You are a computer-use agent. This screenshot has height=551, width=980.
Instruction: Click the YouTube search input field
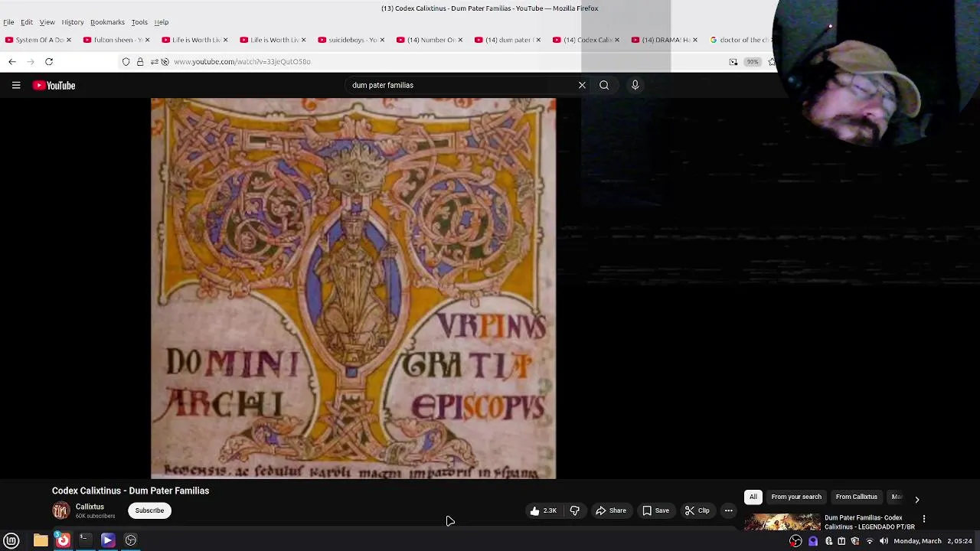pyautogui.click(x=459, y=85)
